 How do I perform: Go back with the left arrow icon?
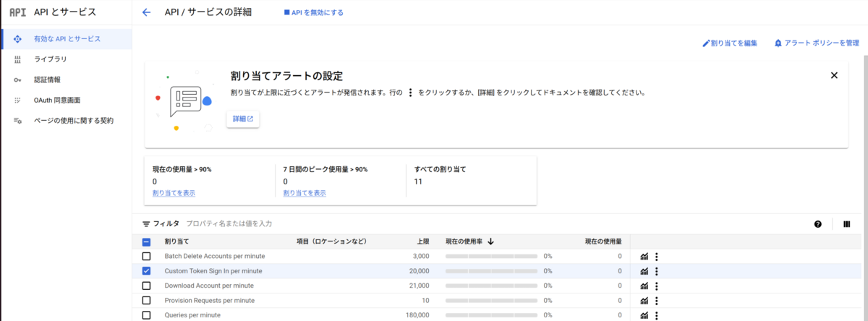click(146, 12)
